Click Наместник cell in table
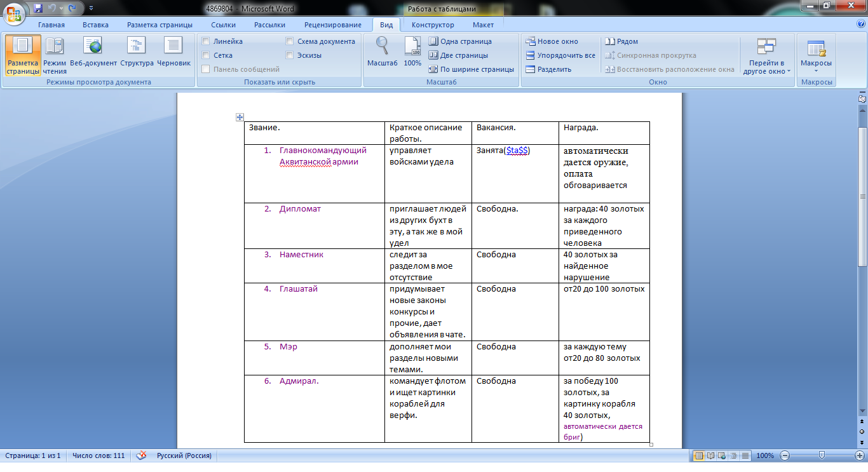 [315, 266]
